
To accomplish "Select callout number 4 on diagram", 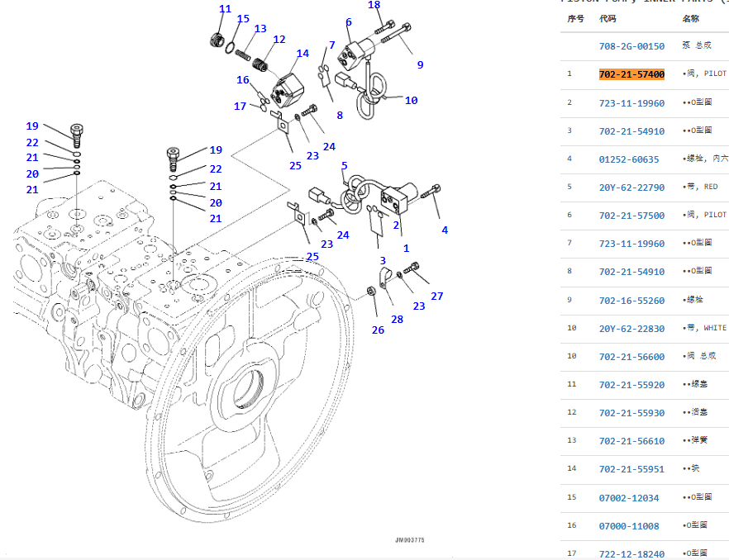I will (445, 230).
